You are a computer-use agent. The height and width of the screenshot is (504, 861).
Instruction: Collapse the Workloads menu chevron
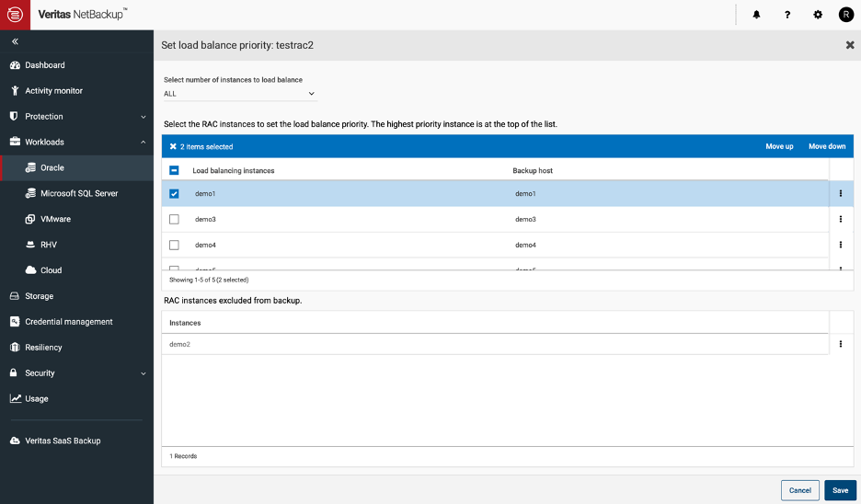coord(143,143)
